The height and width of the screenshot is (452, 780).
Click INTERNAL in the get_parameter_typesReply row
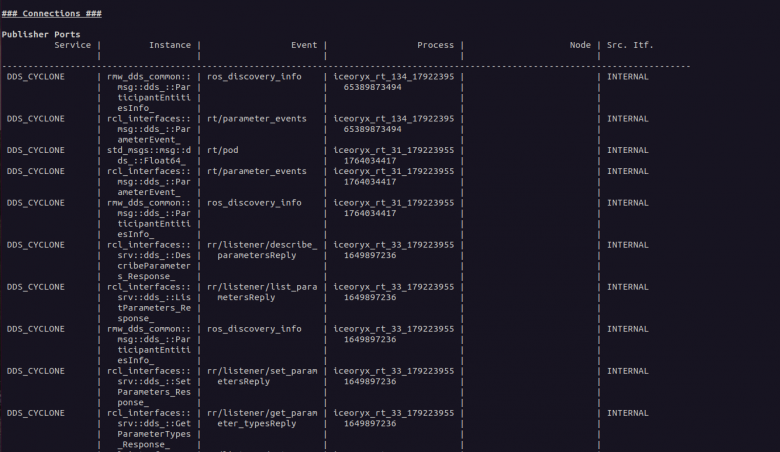coord(628,413)
